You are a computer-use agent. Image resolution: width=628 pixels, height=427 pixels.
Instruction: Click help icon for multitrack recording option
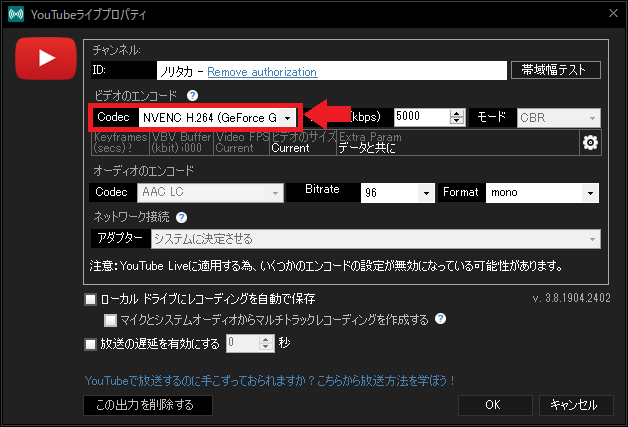440,320
